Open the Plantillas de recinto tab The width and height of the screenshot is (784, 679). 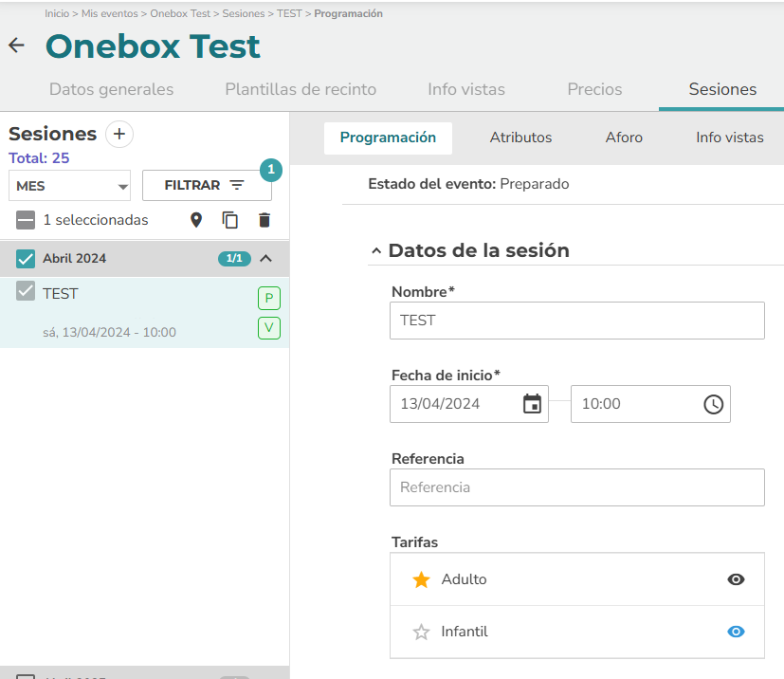click(x=301, y=89)
